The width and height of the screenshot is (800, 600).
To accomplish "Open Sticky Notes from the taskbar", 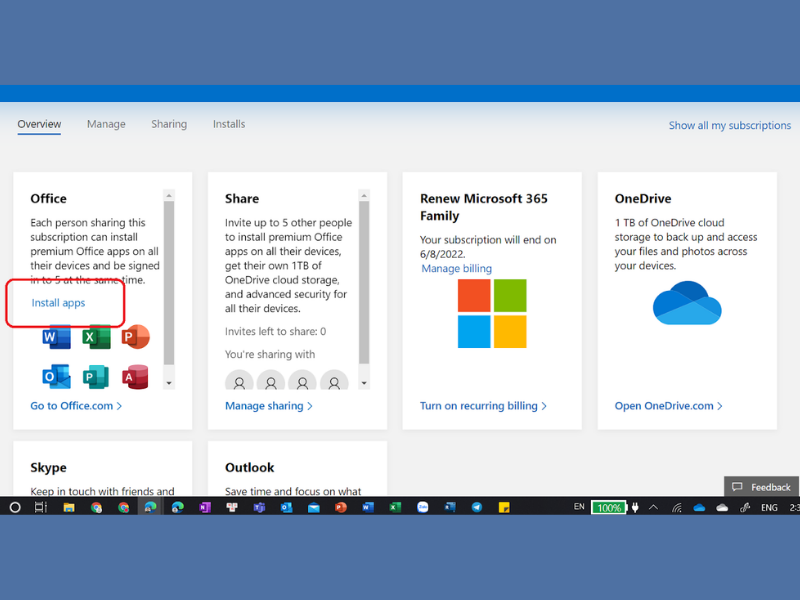I will (x=504, y=507).
